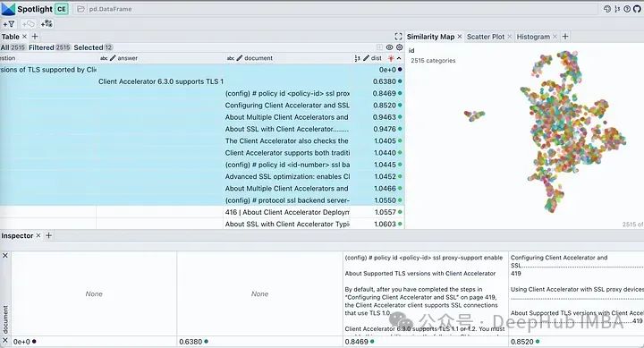Open the GitHub icon in top bar
Image resolution: width=644 pixels, height=348 pixels.
pos(637,9)
